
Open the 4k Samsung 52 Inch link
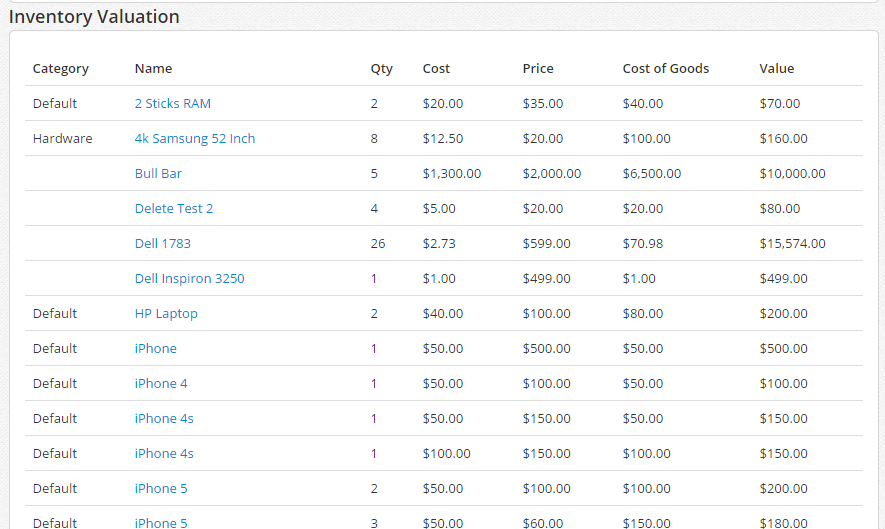[x=195, y=139]
